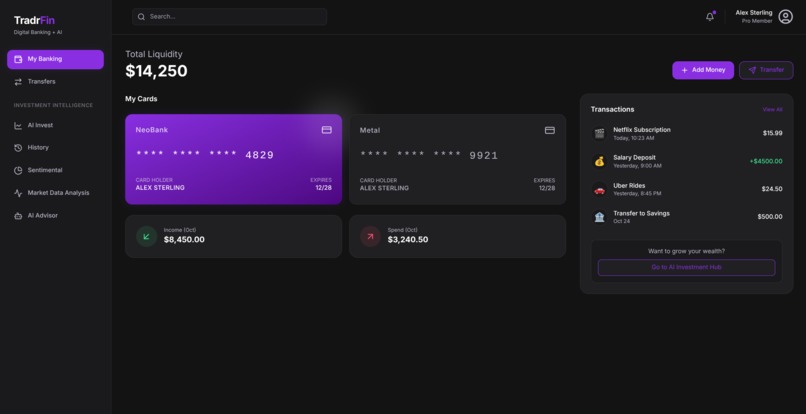Open the Income (Oct) $8,450.00 tile
The height and width of the screenshot is (414, 806).
point(233,236)
